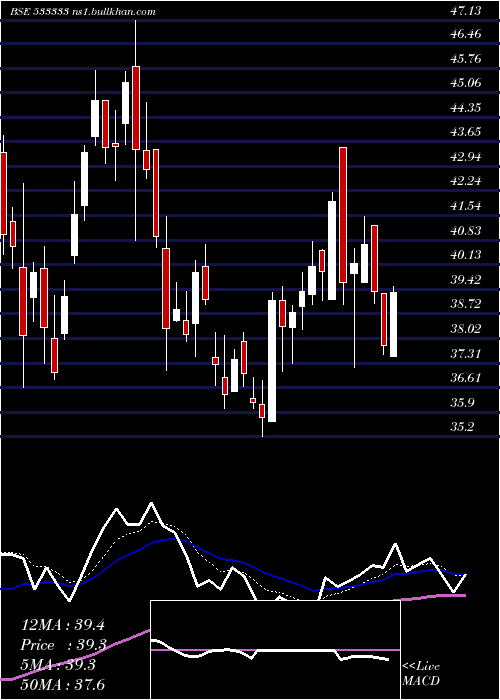The width and height of the screenshot is (500, 700).
Task: Click inside the Live MACD inset chart
Action: 275,650
